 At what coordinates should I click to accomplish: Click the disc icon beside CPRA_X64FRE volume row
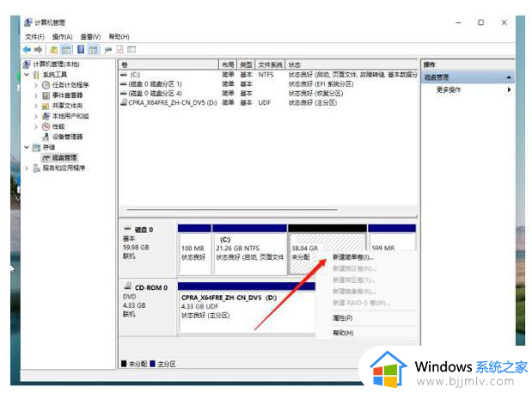point(124,102)
